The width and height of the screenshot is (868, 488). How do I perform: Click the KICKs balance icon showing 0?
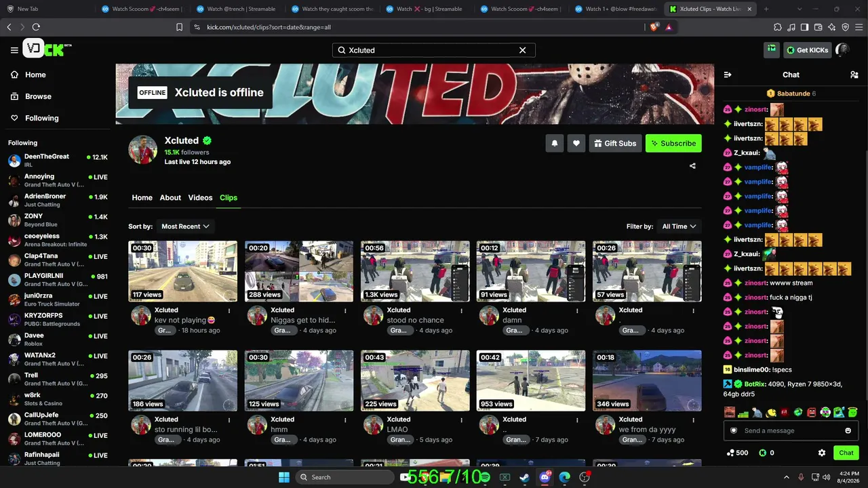[762, 453]
